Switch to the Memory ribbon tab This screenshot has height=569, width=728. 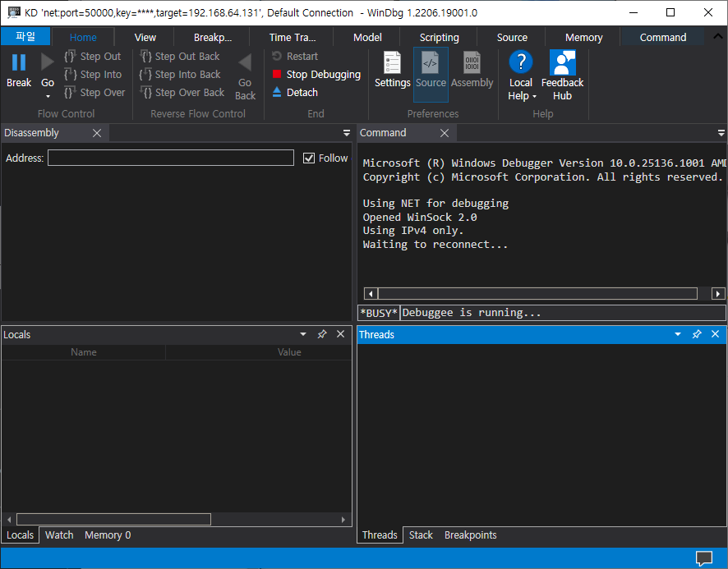point(582,37)
